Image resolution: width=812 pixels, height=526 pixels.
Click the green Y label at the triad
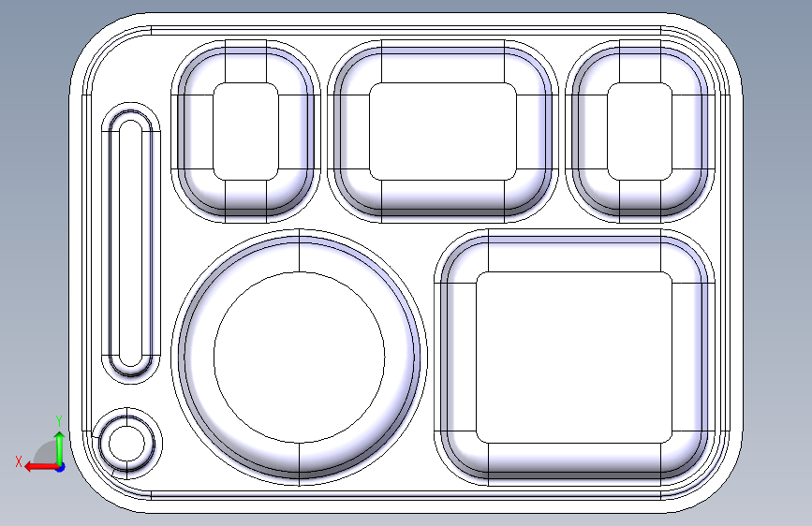pos(59,421)
